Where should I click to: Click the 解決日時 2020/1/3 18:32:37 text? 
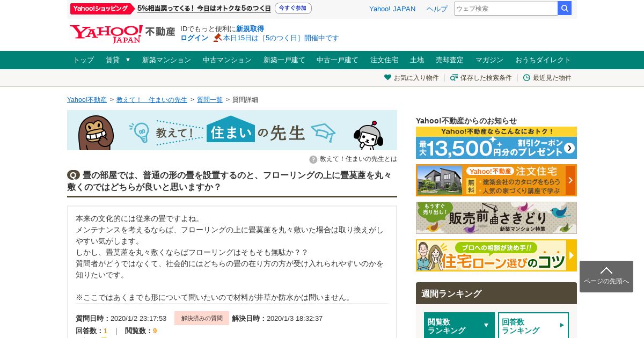tap(277, 319)
